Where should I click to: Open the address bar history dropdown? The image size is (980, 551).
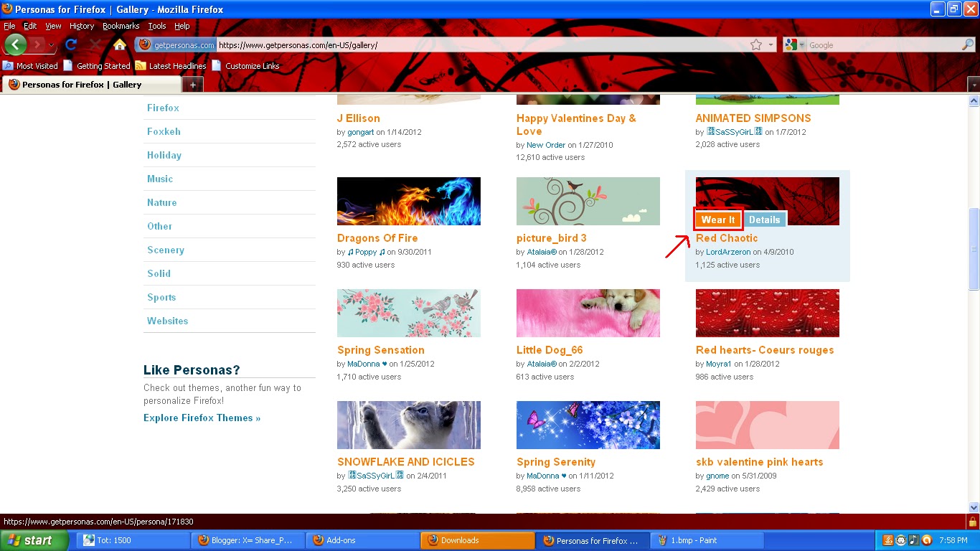(771, 44)
